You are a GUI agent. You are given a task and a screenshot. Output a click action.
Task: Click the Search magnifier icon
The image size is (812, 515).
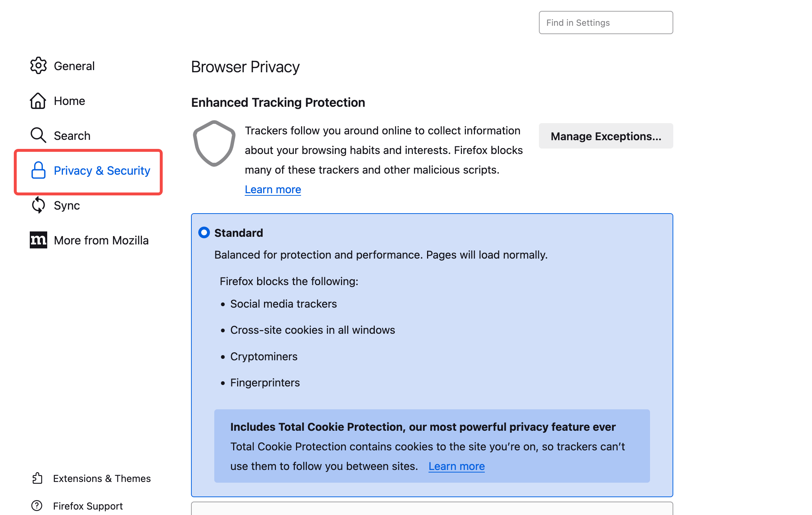(38, 135)
